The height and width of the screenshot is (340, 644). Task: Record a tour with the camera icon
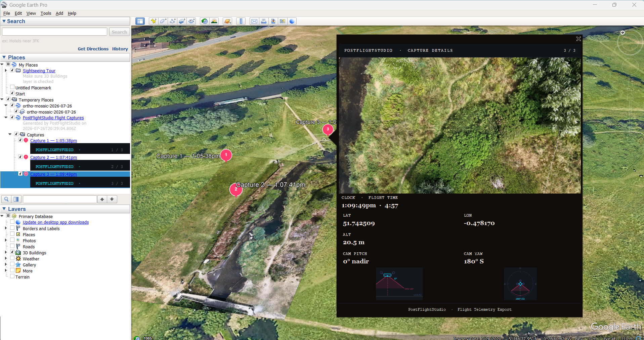tap(191, 21)
